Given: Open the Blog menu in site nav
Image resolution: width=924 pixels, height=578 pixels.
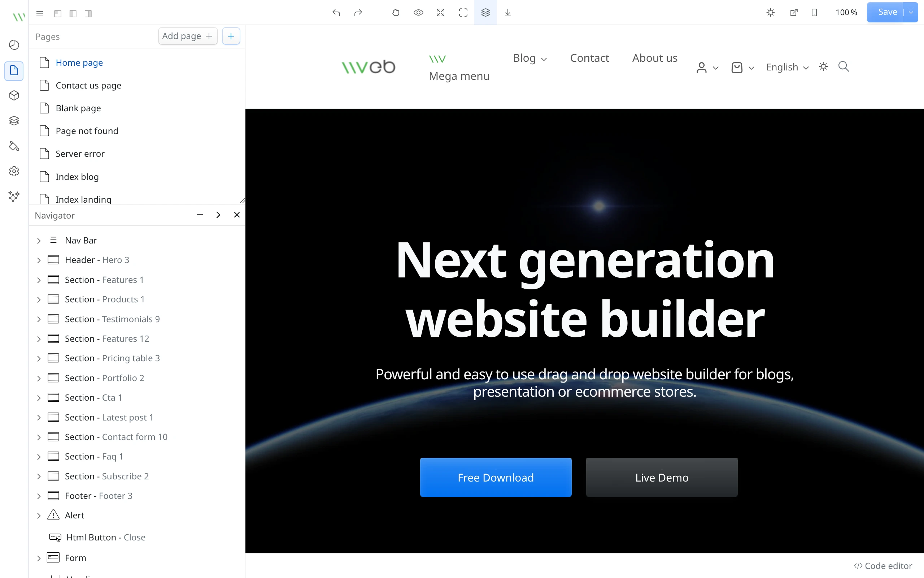Looking at the screenshot, I should pos(530,58).
